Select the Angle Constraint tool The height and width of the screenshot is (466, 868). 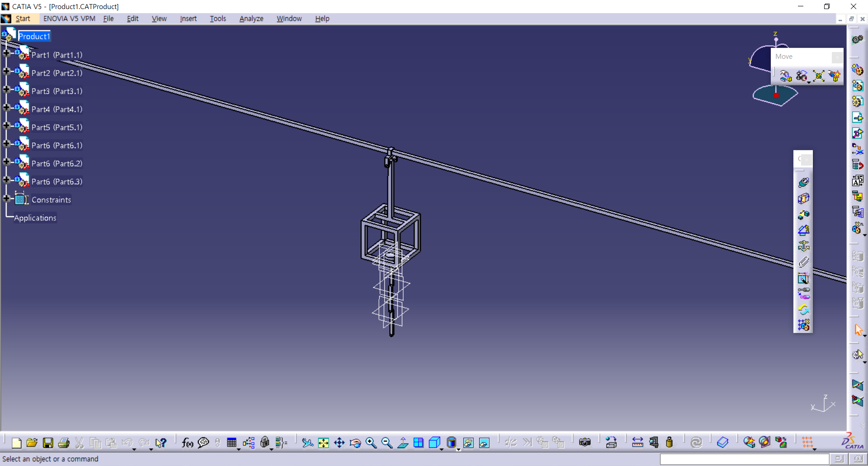[803, 230]
